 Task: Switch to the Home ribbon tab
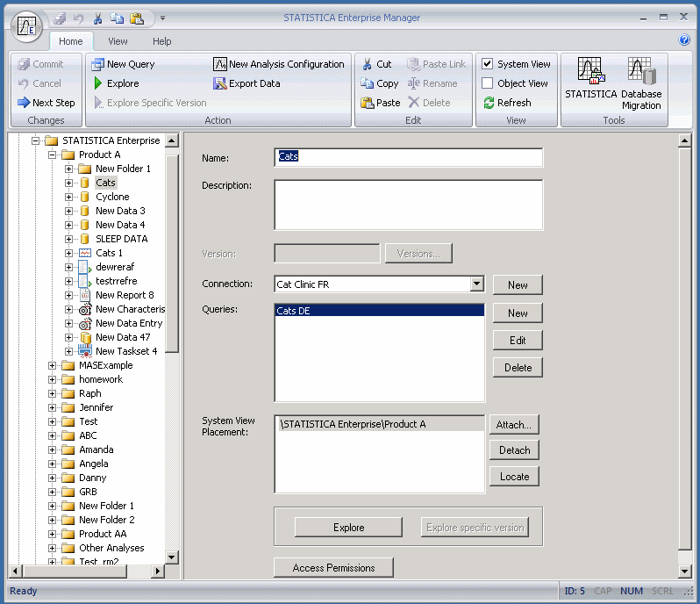click(70, 41)
